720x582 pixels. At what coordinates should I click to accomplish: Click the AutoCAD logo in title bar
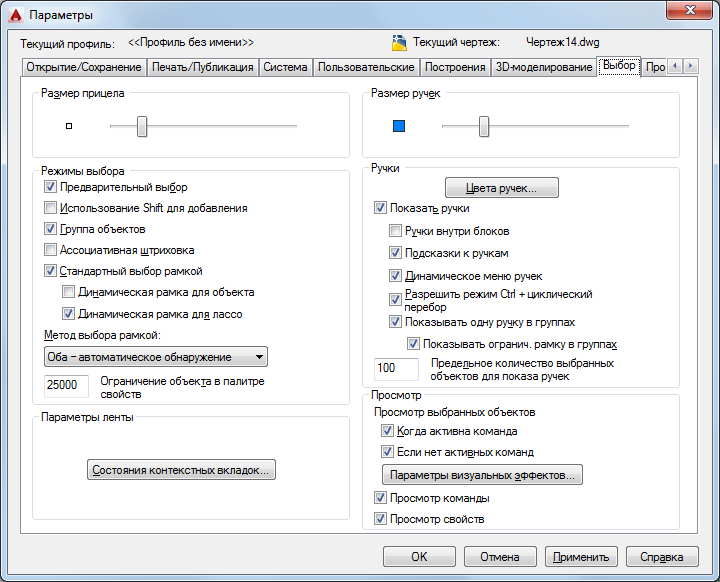tap(15, 15)
